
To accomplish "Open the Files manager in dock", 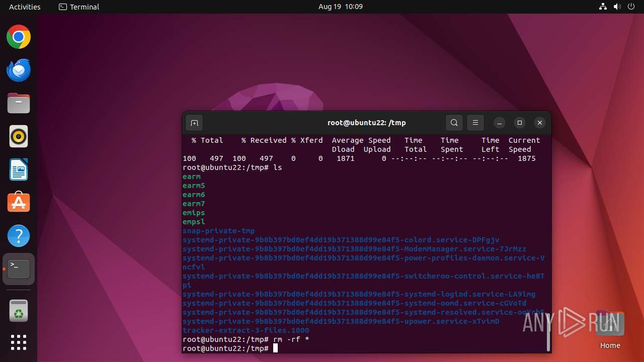I will pyautogui.click(x=19, y=104).
